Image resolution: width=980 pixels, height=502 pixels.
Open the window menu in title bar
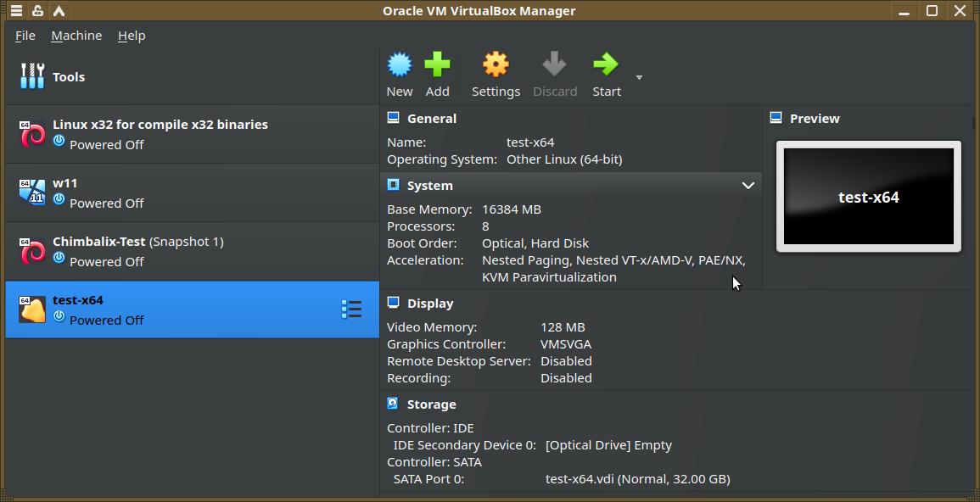16,11
